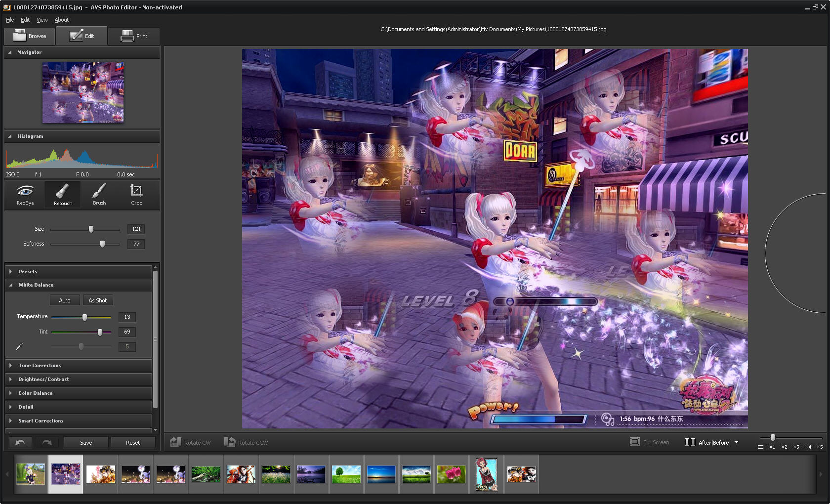Viewport: 830px width, 504px height.
Task: Open the Edit menu
Action: [25, 20]
